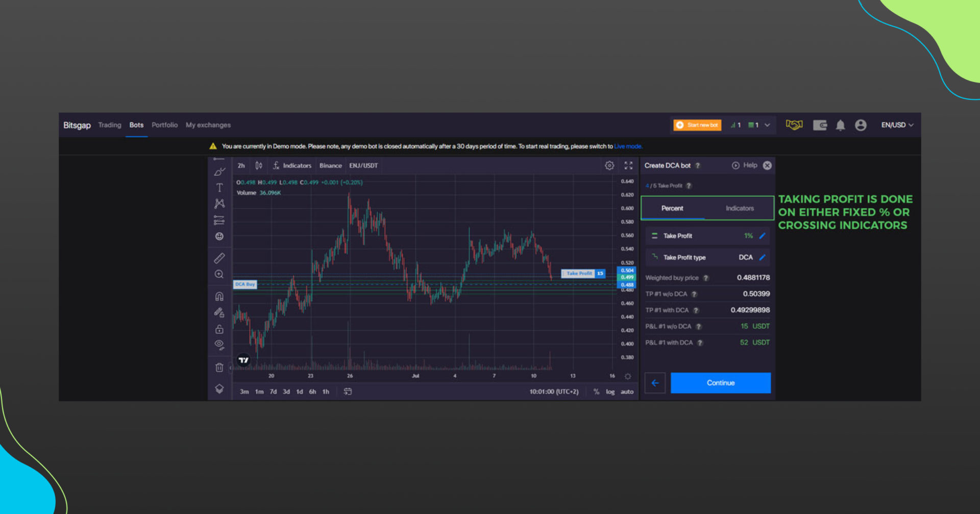Open chart settings gear icon
Screen dimensions: 980x514
609,166
